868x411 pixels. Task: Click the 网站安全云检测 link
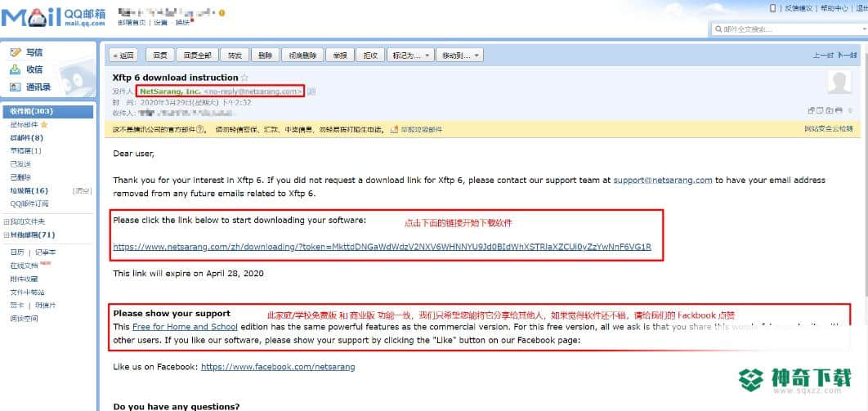click(829, 129)
